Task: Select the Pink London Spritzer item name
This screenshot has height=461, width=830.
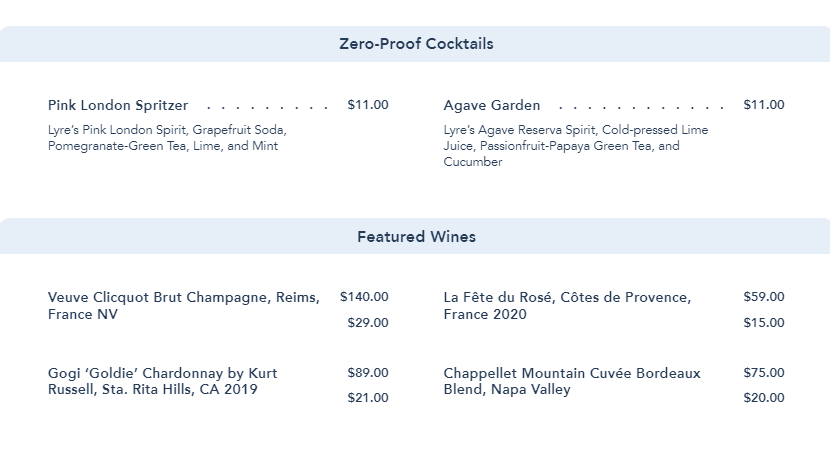Action: click(118, 105)
